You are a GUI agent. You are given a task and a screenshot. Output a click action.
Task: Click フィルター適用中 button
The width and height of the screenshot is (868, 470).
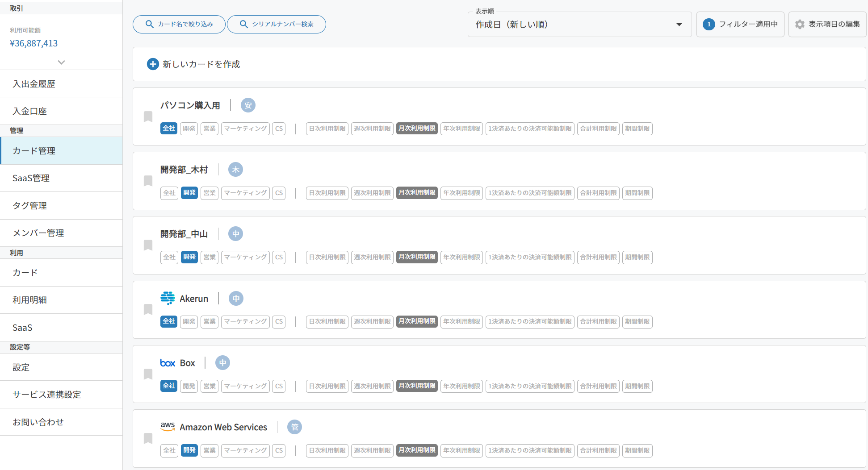click(740, 24)
